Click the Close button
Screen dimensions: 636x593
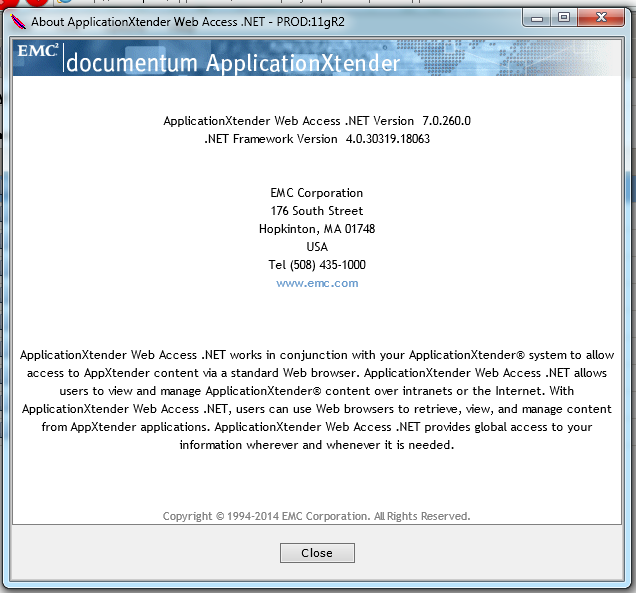pos(317,553)
